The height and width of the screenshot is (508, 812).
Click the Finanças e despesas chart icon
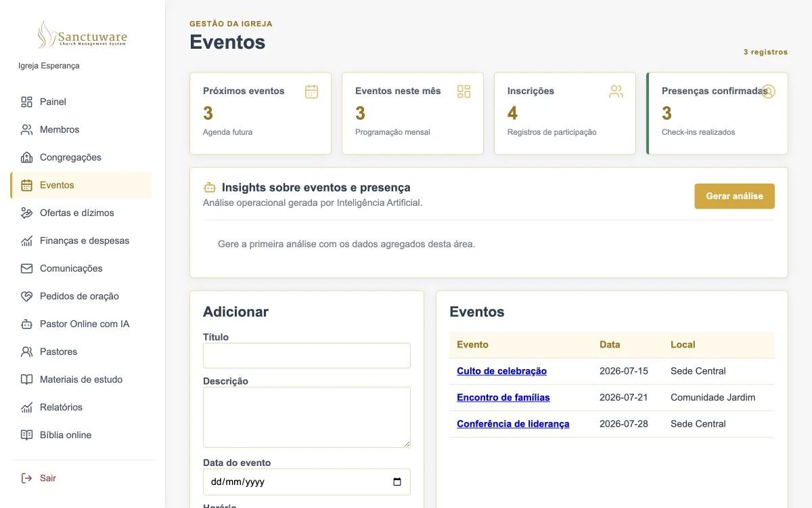tap(26, 240)
